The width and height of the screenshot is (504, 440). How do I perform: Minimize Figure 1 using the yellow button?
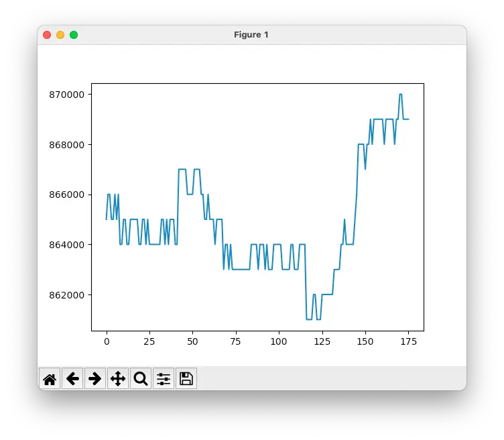pyautogui.click(x=60, y=35)
